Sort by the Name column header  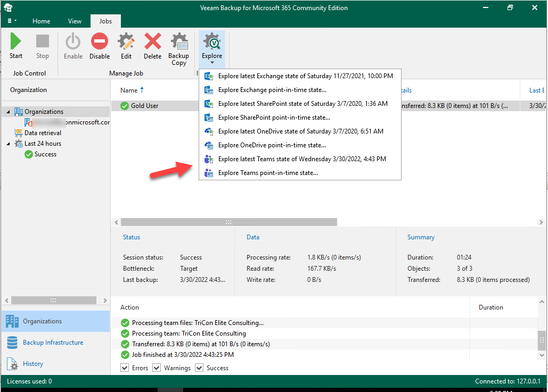point(129,90)
